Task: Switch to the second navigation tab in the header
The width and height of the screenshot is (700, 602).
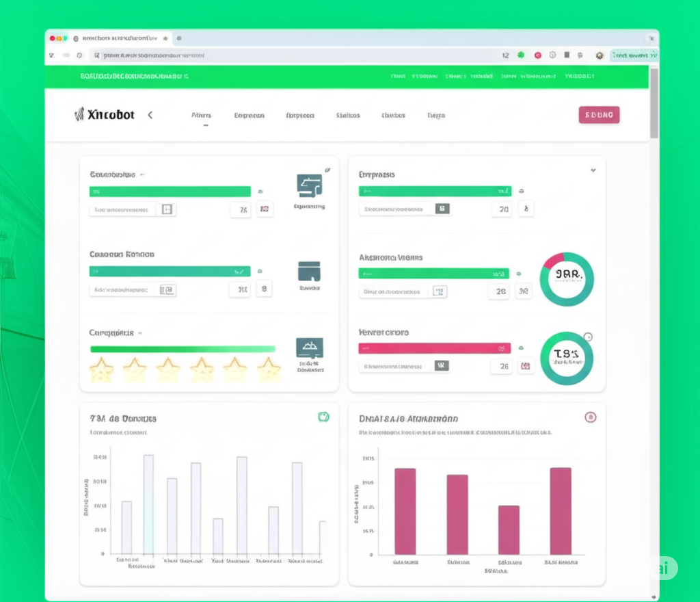Action: (249, 116)
